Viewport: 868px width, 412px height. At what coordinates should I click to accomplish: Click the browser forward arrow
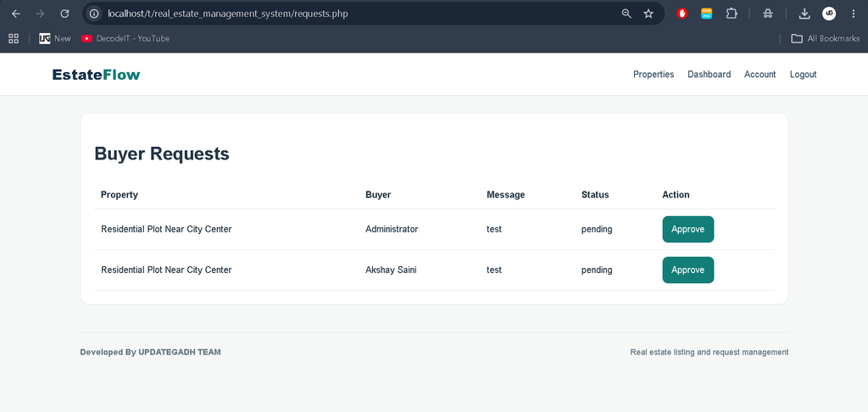point(40,14)
